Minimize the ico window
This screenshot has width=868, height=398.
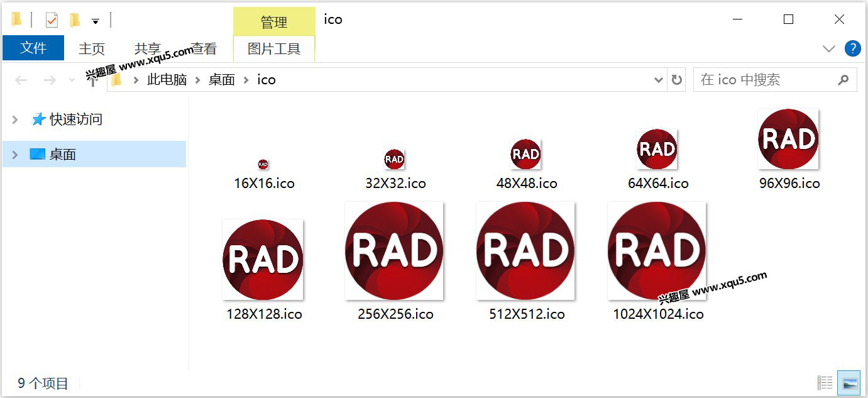739,19
